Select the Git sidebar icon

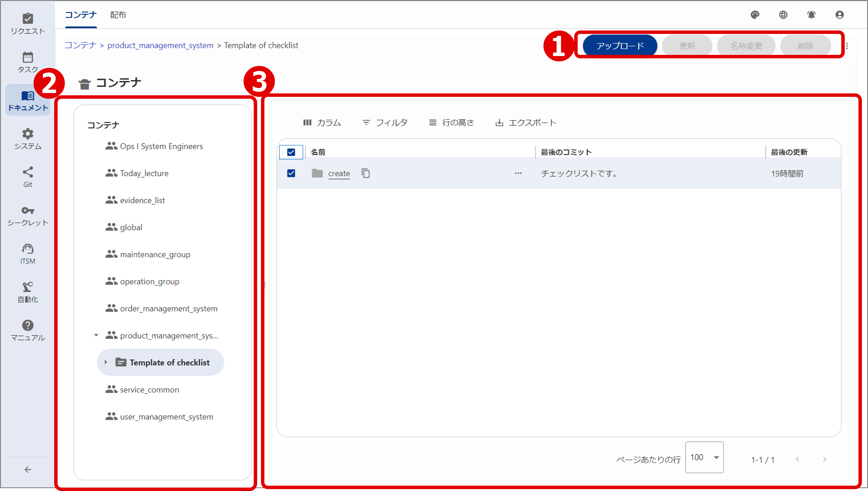[27, 176]
